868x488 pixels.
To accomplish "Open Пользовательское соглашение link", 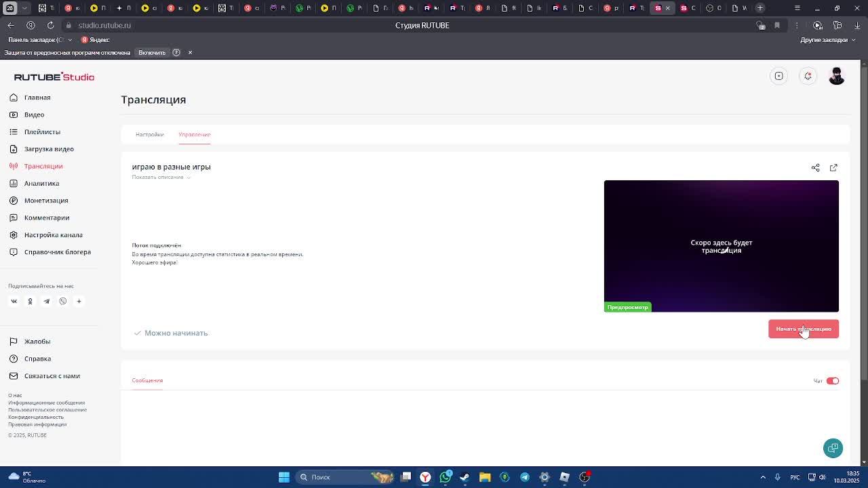I will (x=47, y=410).
